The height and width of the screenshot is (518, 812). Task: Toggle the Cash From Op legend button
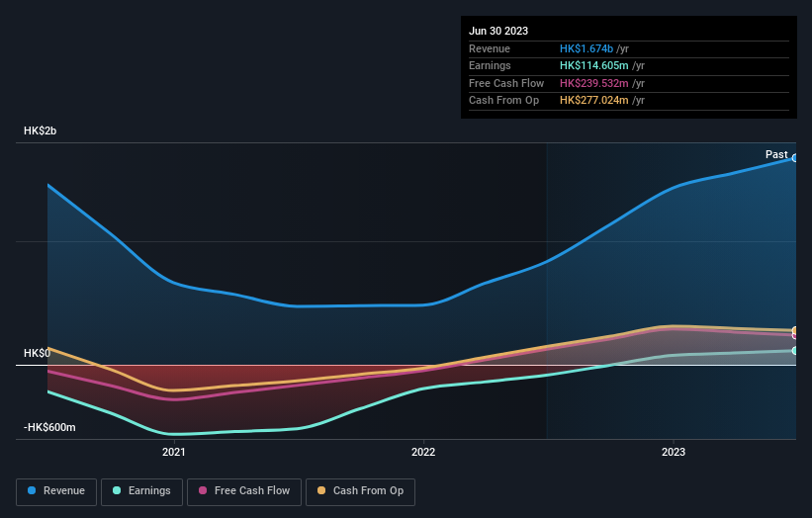coord(360,491)
